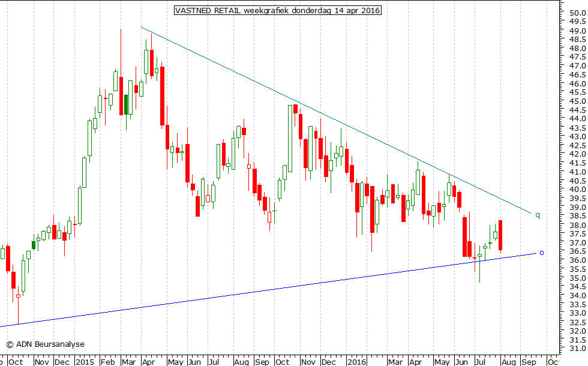Screen dimensions: 588x366
Task: Click the 38.5 price axis label
Action: click(578, 216)
